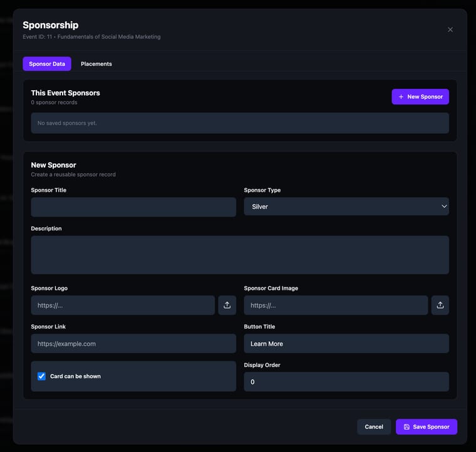Click the Save Sponsor button
This screenshot has width=476, height=452.
427,427
